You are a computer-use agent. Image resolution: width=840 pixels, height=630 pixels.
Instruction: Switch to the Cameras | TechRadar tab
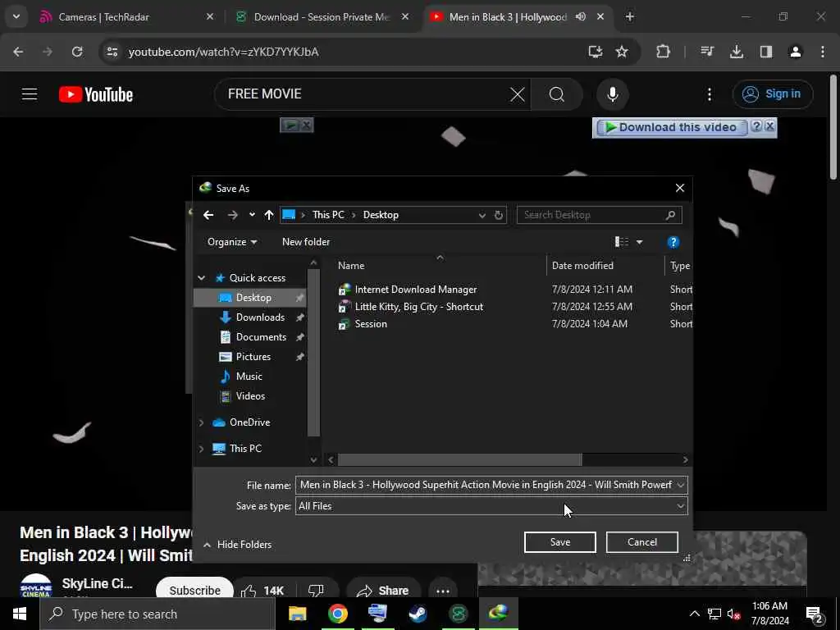pyautogui.click(x=104, y=17)
